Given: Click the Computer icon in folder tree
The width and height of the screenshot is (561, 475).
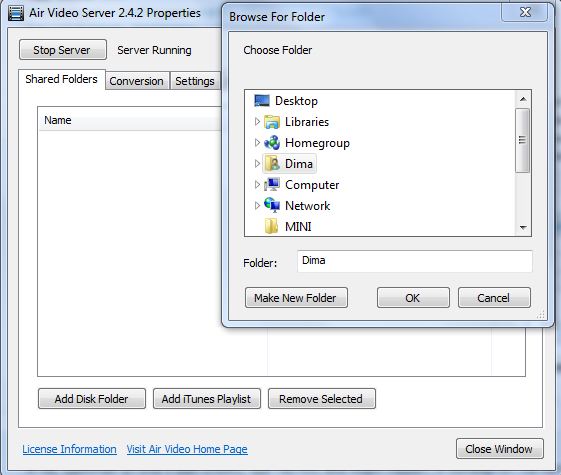Looking at the screenshot, I should (x=272, y=185).
